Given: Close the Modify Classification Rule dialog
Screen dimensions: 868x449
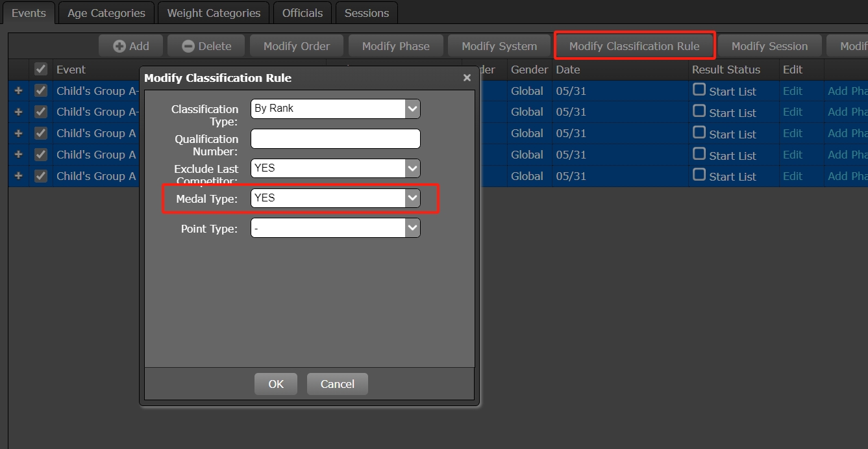Looking at the screenshot, I should [x=467, y=78].
